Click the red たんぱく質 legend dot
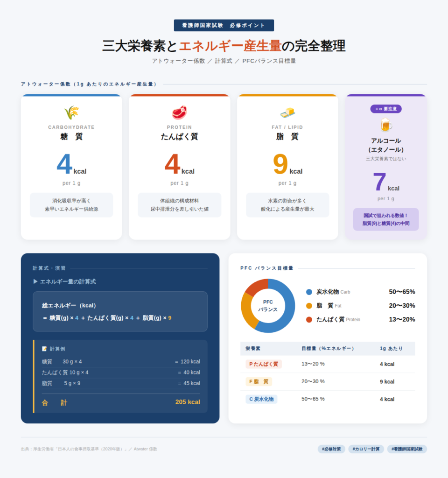The height and width of the screenshot is (478, 448). [x=309, y=320]
